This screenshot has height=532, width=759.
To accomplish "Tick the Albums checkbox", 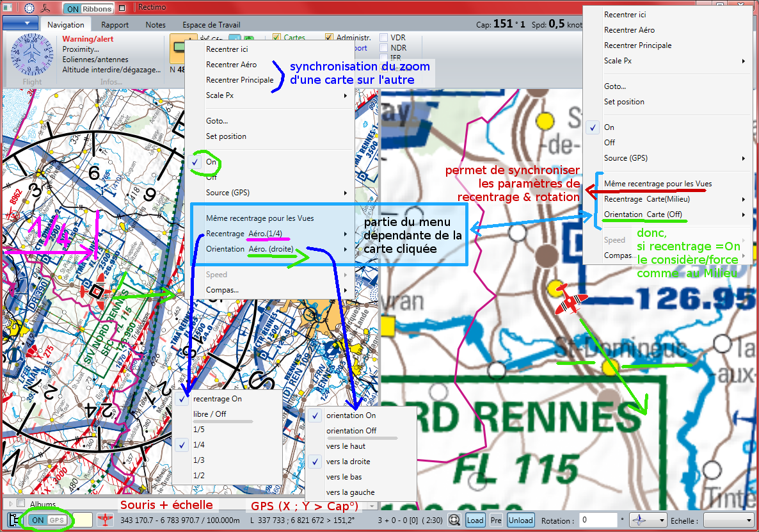I will 21,503.
